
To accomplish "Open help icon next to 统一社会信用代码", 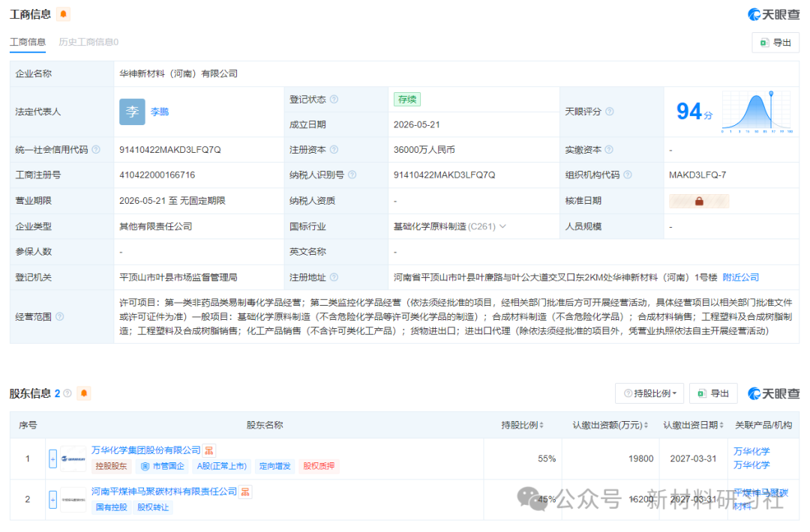I will [96, 150].
